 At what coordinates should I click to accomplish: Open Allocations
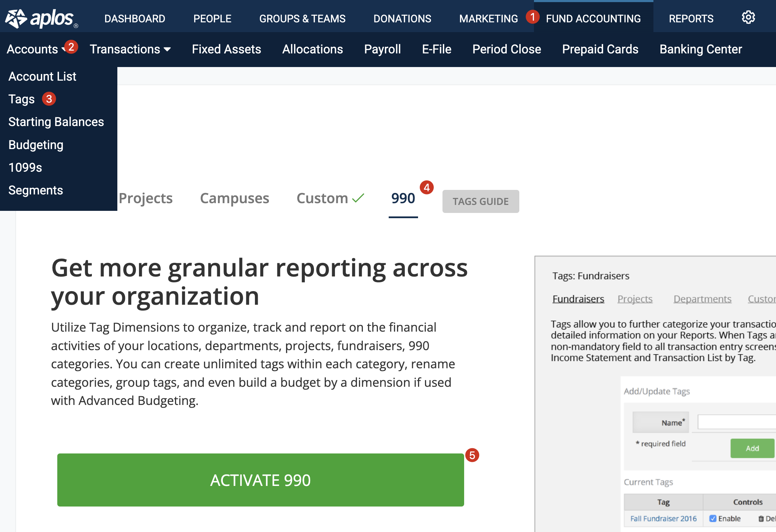313,49
